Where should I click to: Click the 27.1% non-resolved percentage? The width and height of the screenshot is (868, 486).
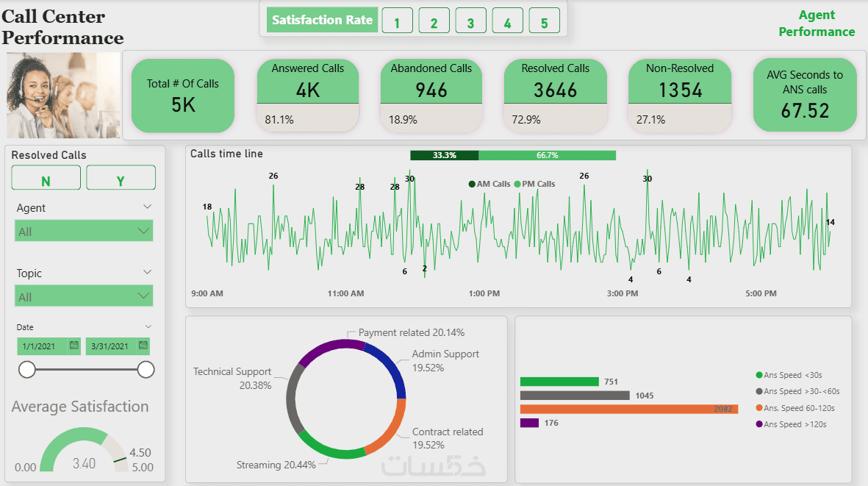[x=651, y=120]
